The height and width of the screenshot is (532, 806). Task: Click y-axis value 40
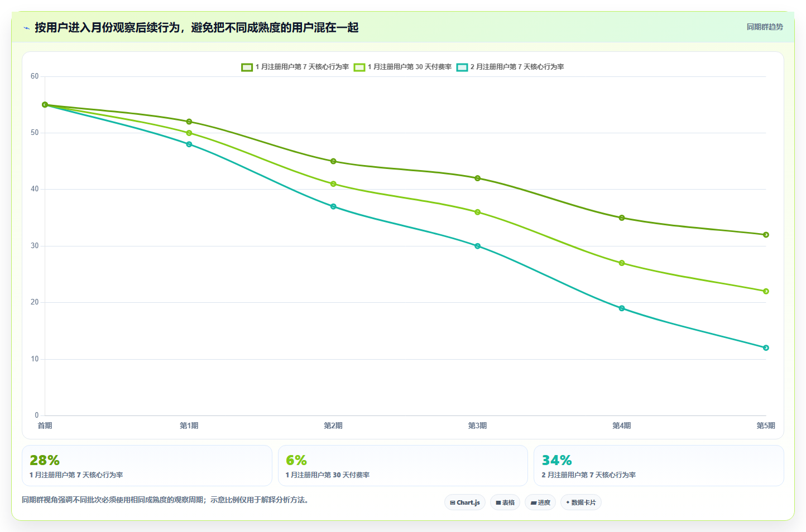point(35,189)
